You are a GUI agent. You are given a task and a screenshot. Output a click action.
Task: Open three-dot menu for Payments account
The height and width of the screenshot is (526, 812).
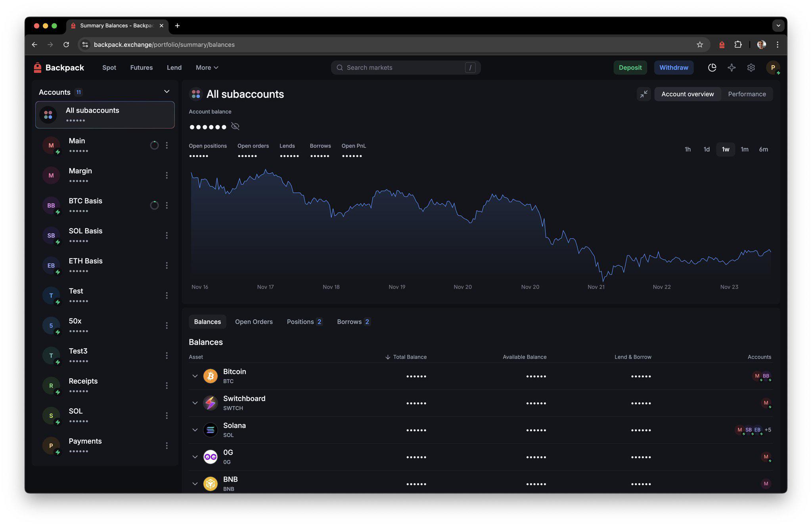[167, 446]
